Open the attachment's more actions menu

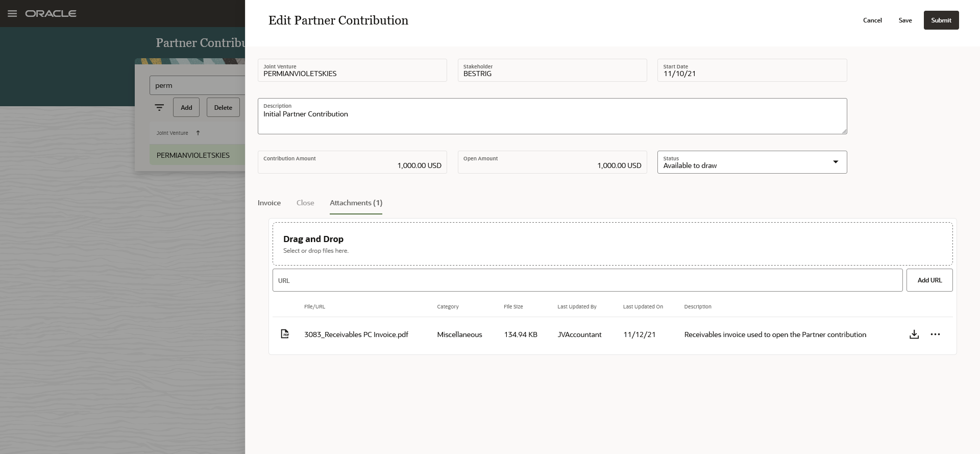tap(935, 334)
